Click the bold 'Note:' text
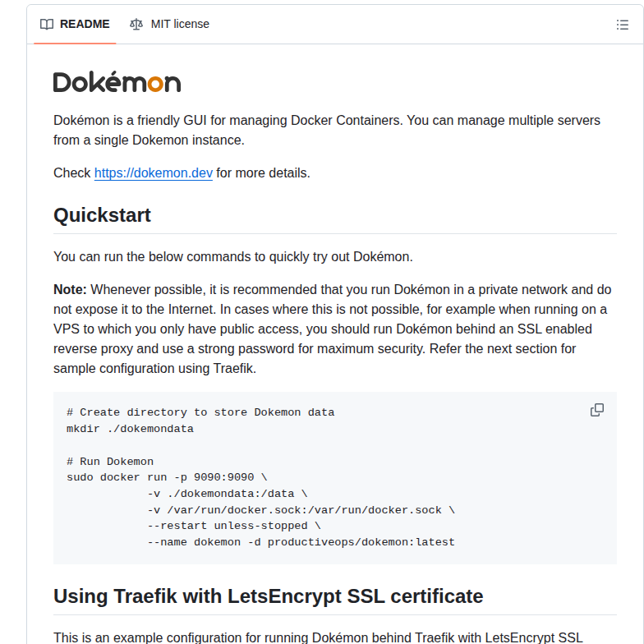This screenshot has width=644, height=644. click(x=70, y=289)
